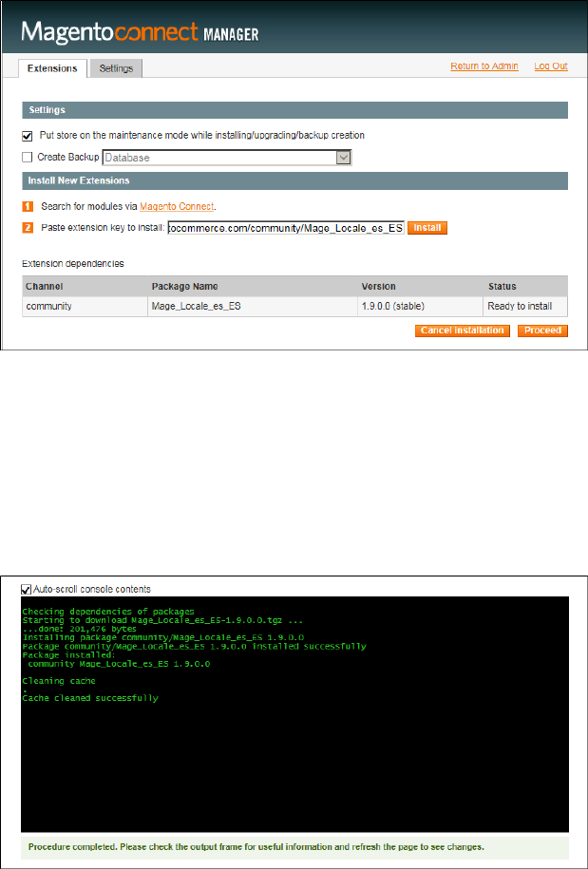The height and width of the screenshot is (869, 588).
Task: Select the community channel cell
Action: pyautogui.click(x=85, y=306)
